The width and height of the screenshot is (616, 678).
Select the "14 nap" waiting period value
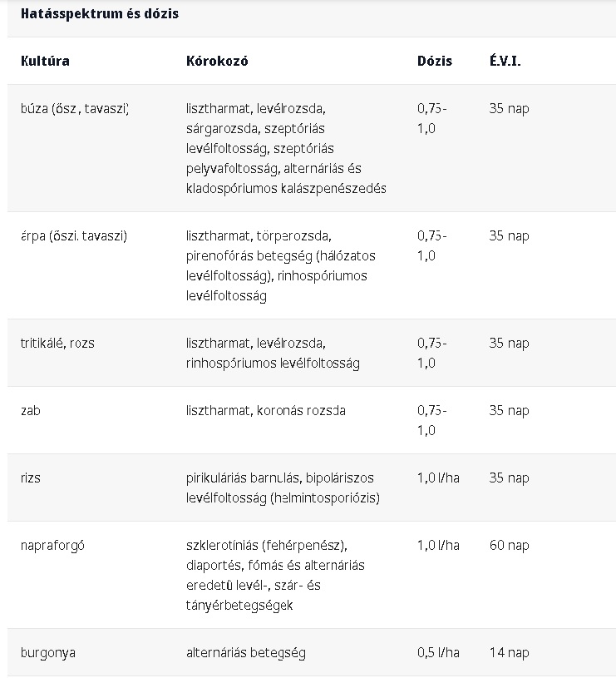[x=509, y=653]
